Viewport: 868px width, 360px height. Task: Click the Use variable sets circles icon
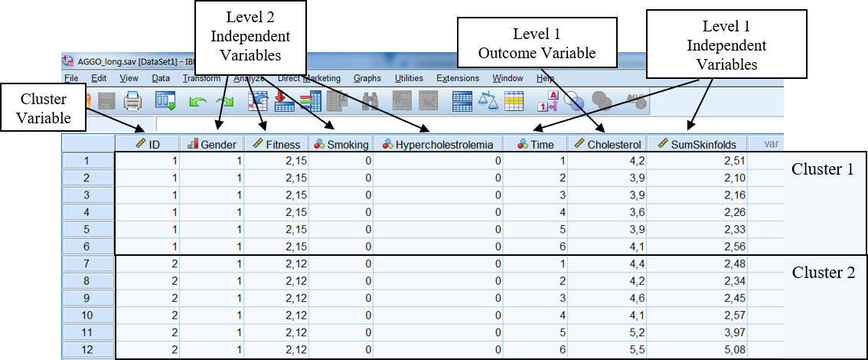coord(576,101)
